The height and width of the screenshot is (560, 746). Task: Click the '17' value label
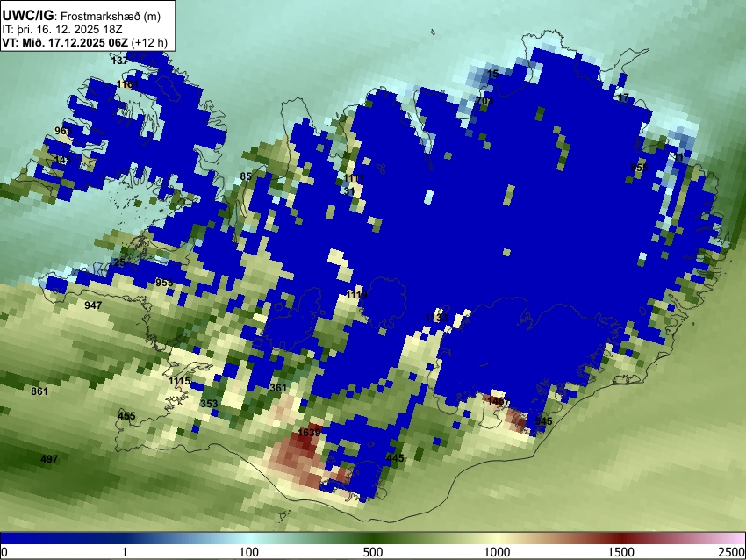[623, 97]
